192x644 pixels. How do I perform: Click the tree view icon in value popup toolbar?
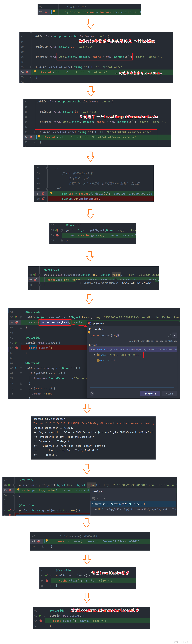[x=94, y=498]
